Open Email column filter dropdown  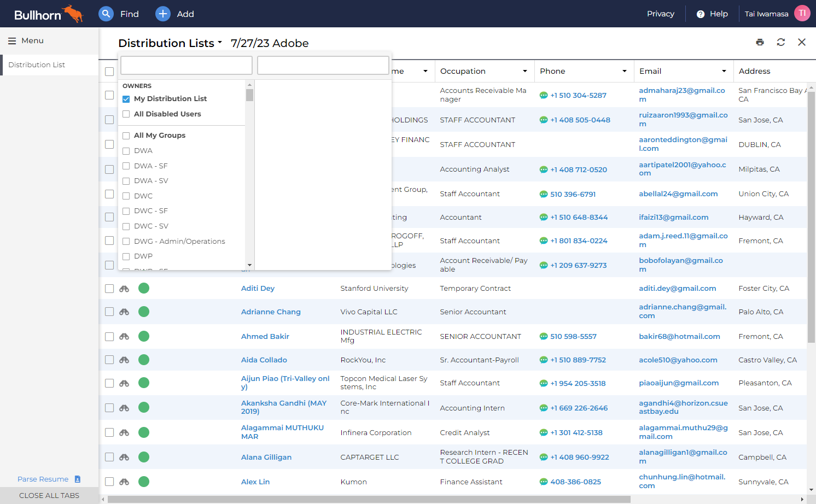(724, 71)
